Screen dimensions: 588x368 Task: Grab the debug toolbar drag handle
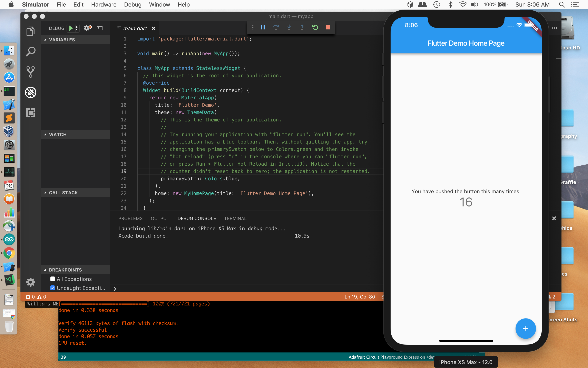pyautogui.click(x=253, y=28)
